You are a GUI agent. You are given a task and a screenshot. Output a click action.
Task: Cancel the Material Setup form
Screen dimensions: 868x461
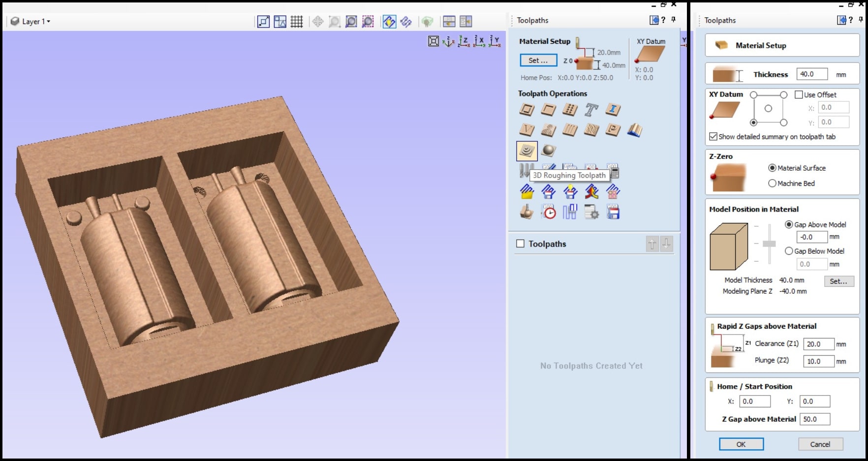[x=820, y=444]
